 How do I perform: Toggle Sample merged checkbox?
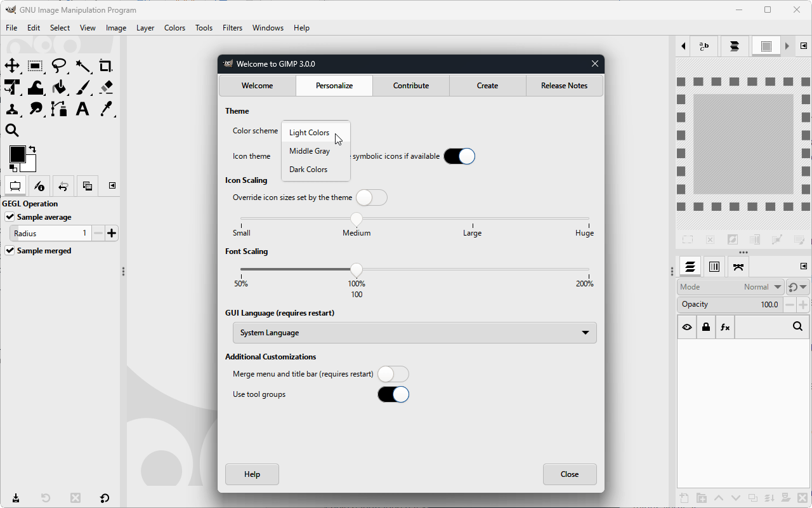click(x=10, y=251)
